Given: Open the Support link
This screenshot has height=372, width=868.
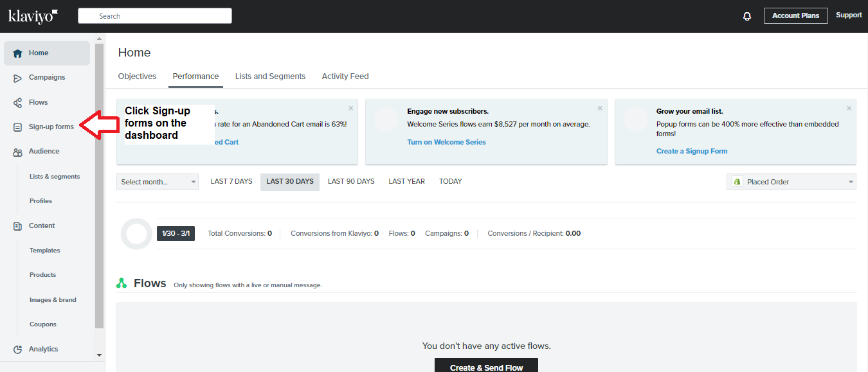Looking at the screenshot, I should (849, 15).
